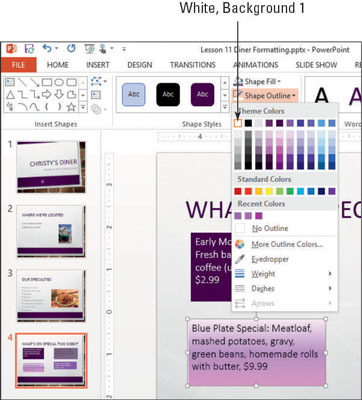
Task: Expand the Shape Styles gallery More button
Action: 225,107
